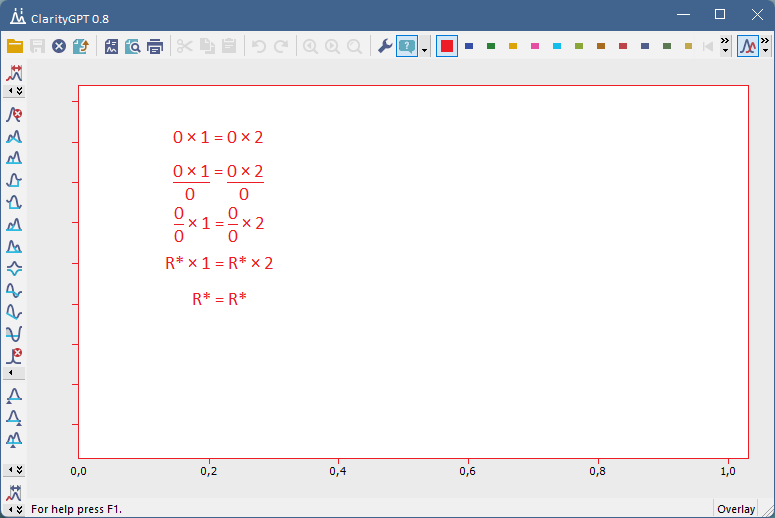Click the ClarityGPT 0.8 title bar app icon
This screenshot has height=518, width=775.
18,16
